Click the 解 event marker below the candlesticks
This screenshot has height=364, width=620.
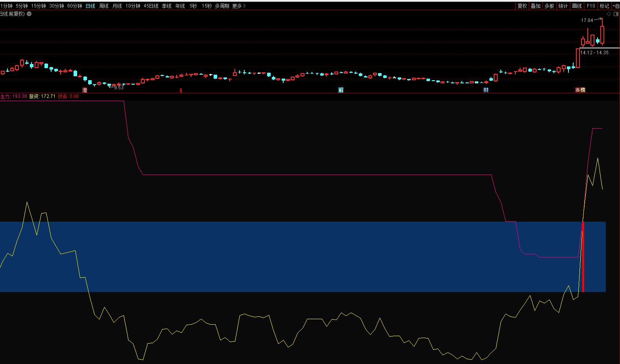341,90
